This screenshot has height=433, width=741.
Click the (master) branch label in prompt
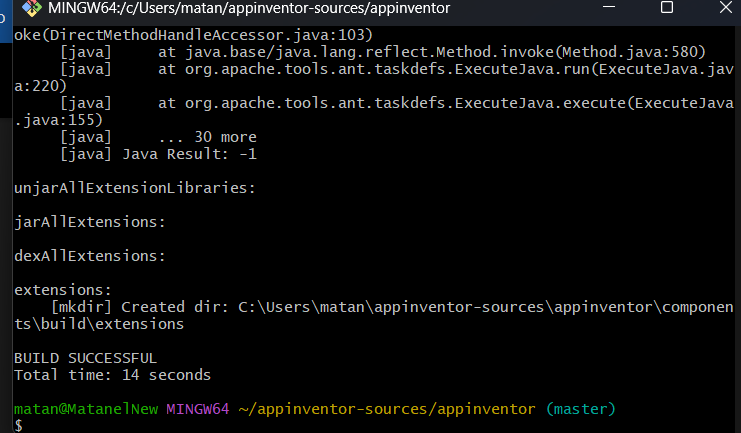pyautogui.click(x=581, y=409)
